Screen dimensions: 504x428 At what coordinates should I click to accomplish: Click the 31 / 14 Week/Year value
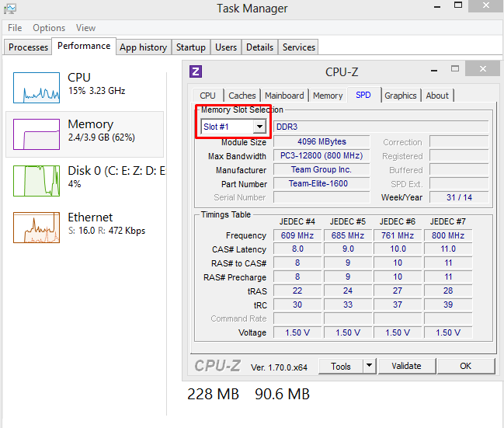[x=459, y=197]
